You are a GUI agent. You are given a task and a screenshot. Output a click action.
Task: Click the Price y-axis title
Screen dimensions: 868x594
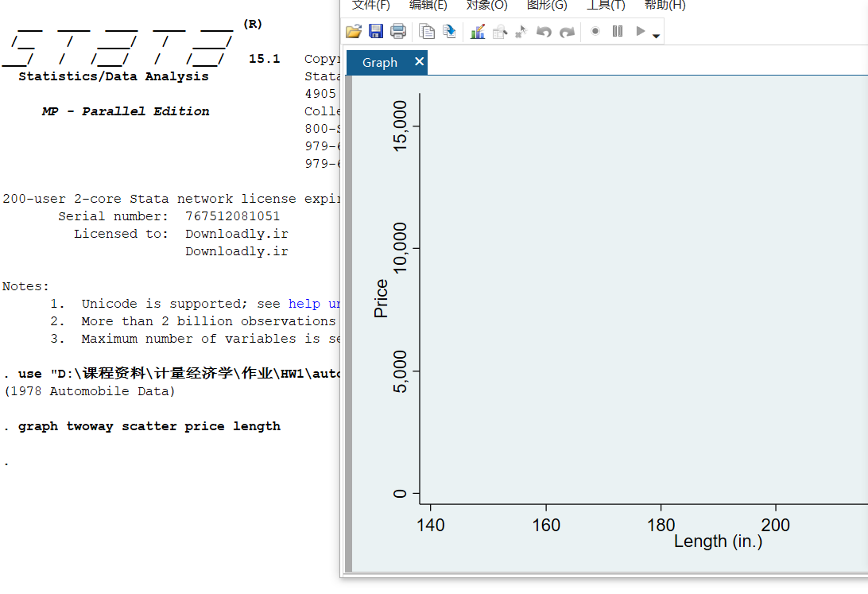pyautogui.click(x=381, y=298)
